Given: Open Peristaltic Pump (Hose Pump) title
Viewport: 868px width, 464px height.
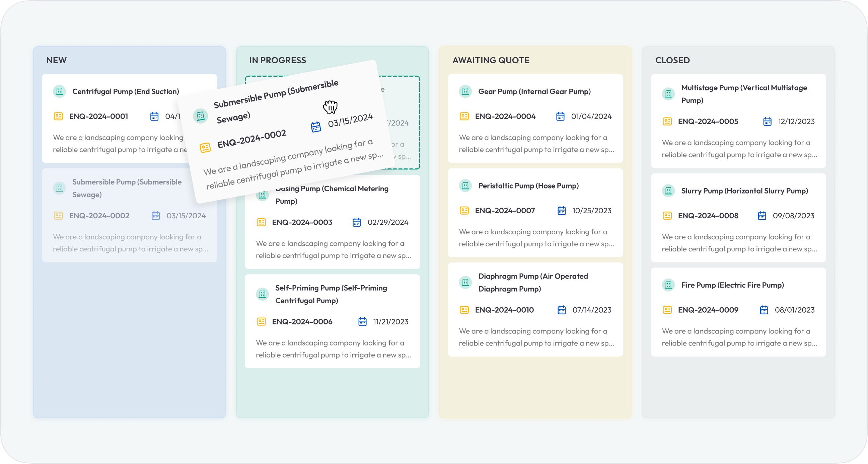Looking at the screenshot, I should pyautogui.click(x=528, y=186).
